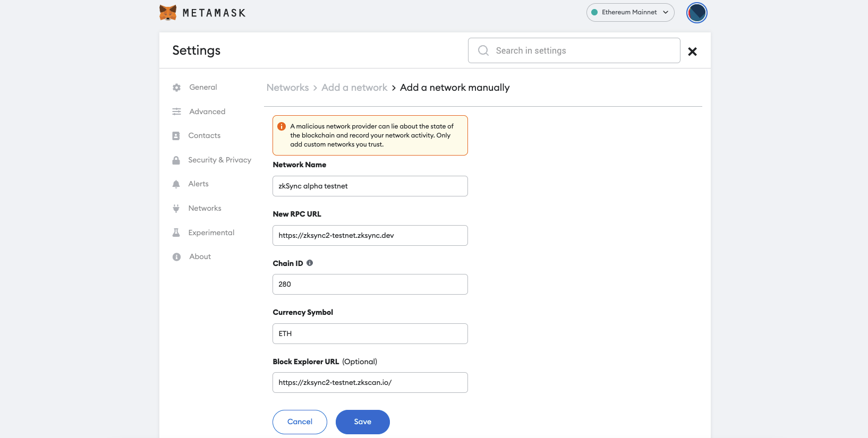Image resolution: width=868 pixels, height=438 pixels.
Task: Click the About info icon
Action: [176, 257]
